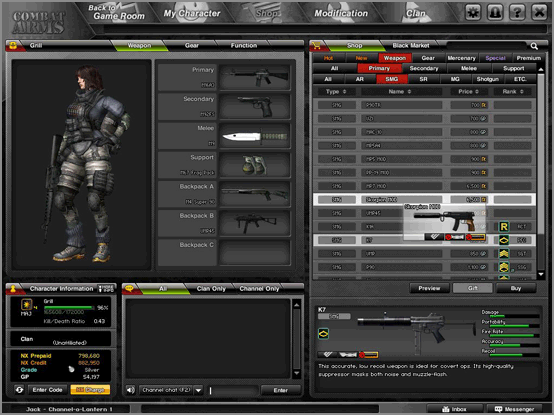Click the shop list scroll-down arrow
This screenshot has width=554, height=415.
541,274
